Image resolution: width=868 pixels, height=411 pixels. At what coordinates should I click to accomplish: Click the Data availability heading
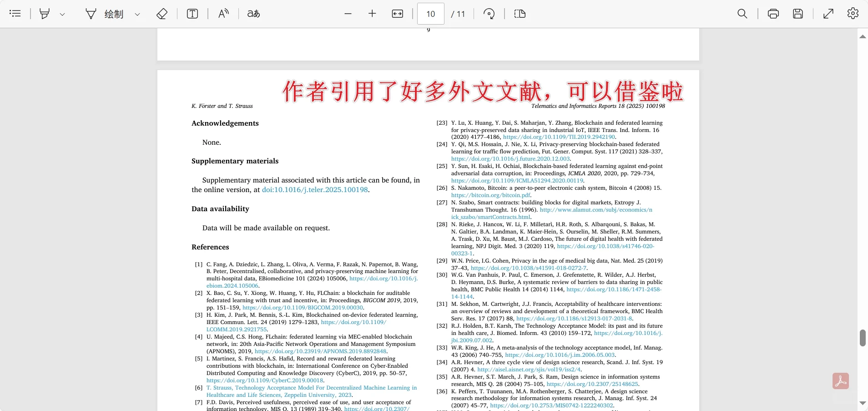coord(220,209)
